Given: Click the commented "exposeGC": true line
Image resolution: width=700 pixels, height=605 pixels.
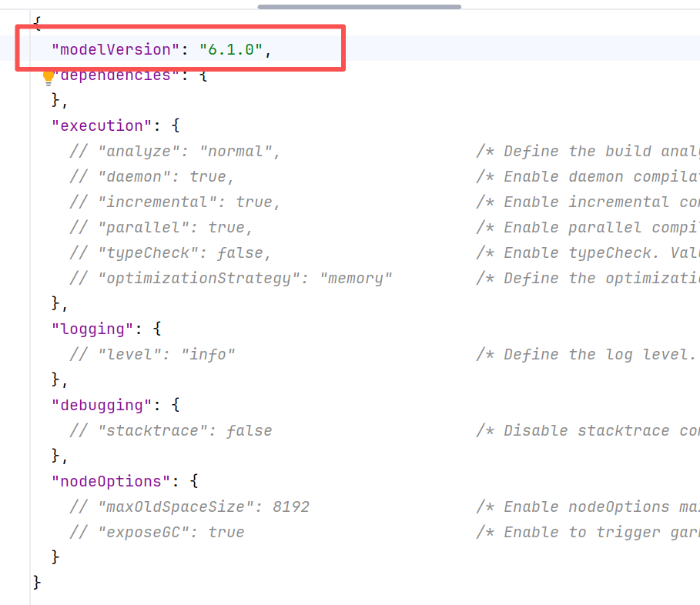Looking at the screenshot, I should click(x=157, y=533).
